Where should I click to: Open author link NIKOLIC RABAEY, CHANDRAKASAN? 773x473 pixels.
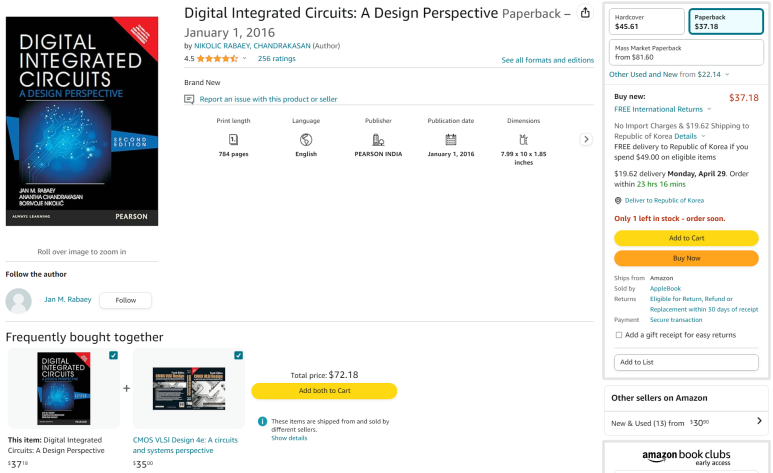tap(252, 46)
